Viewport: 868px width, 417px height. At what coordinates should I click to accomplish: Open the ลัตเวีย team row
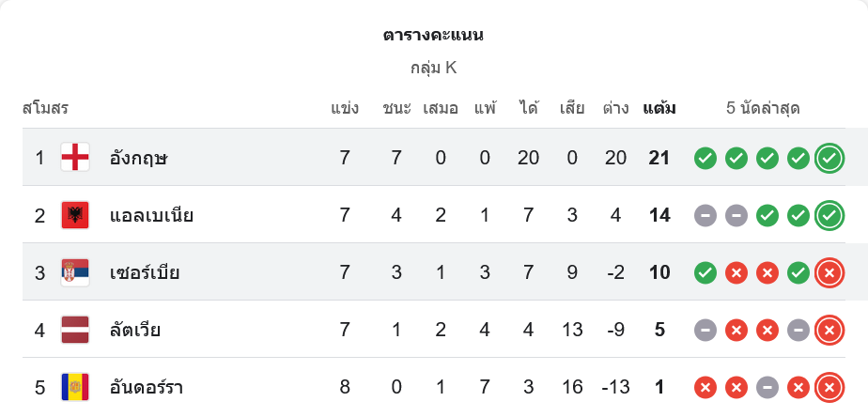(135, 330)
